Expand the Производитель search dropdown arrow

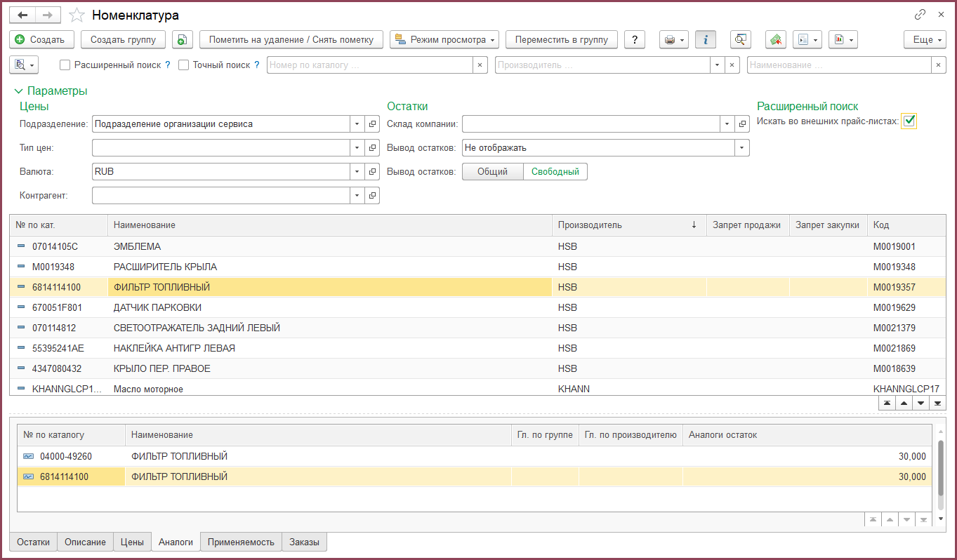pyautogui.click(x=717, y=65)
